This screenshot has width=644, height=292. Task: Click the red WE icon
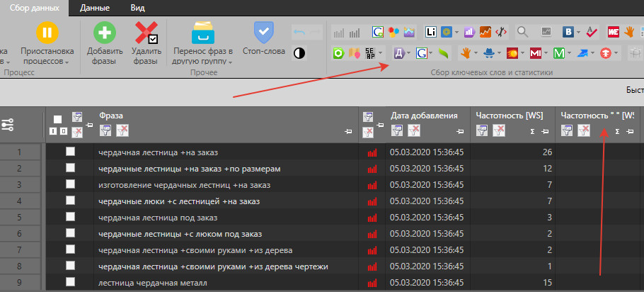[x=614, y=32]
